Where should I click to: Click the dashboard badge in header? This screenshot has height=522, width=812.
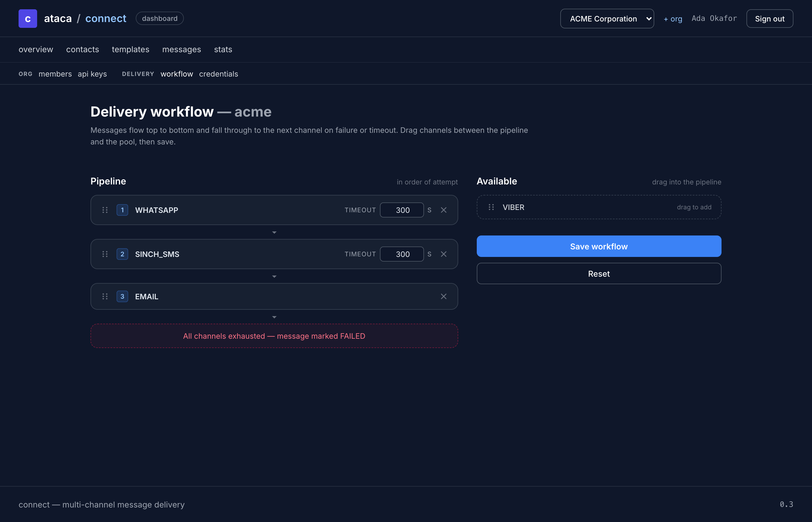click(159, 18)
